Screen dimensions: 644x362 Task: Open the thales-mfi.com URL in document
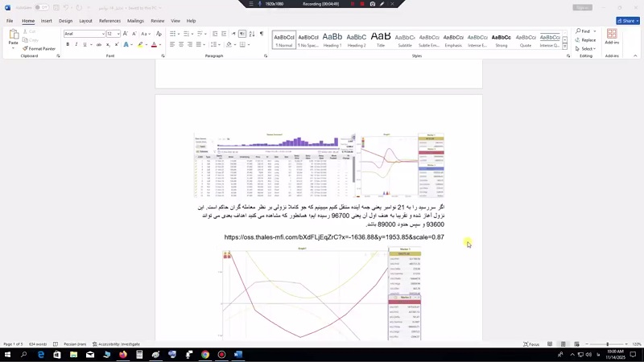[334, 237]
